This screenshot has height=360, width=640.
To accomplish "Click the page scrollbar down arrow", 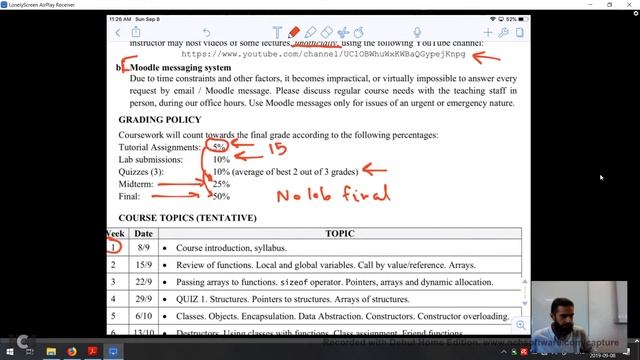I will [x=525, y=304].
